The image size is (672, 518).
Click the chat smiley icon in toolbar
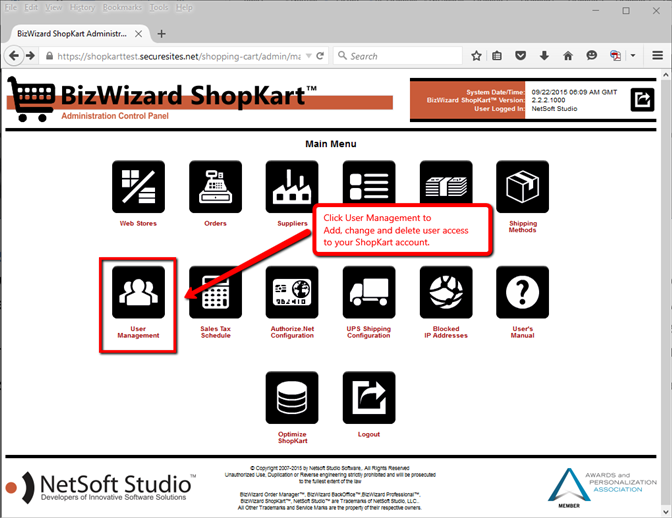pyautogui.click(x=591, y=56)
